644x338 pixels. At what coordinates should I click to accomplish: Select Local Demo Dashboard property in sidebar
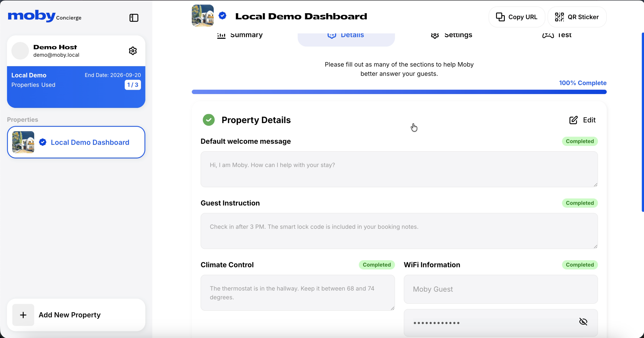pos(76,142)
